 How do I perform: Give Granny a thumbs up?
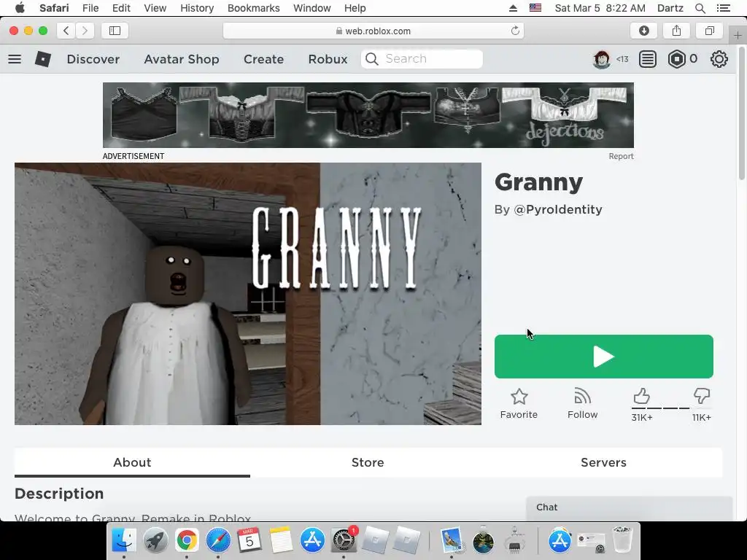(x=642, y=396)
